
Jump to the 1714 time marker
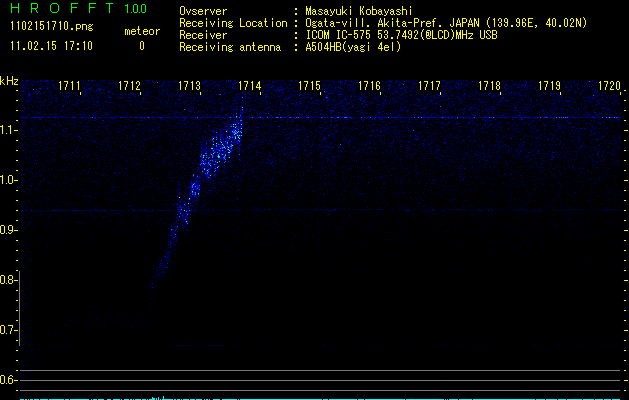249,87
